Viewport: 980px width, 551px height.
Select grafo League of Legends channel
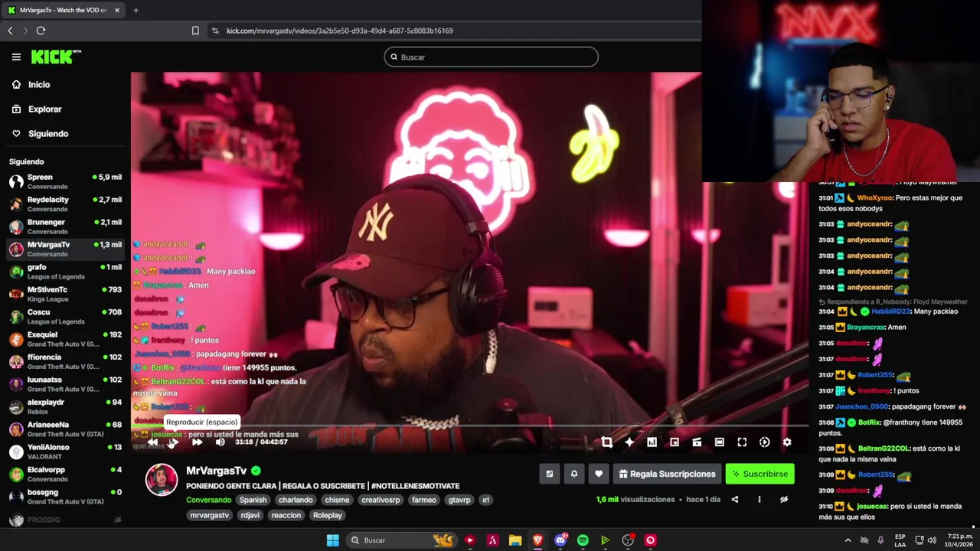coord(65,272)
